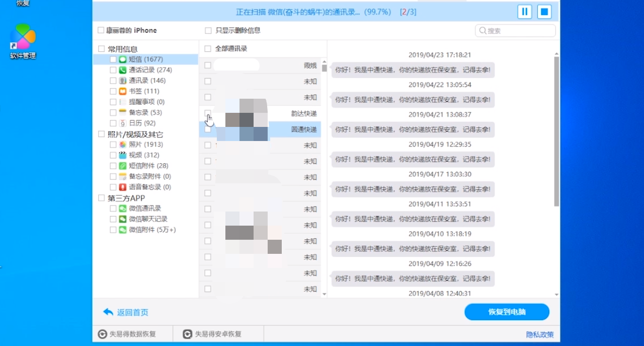Screen dimensions: 644x346
Task: Open the 照片 (1913) photos icon
Action: coord(123,145)
